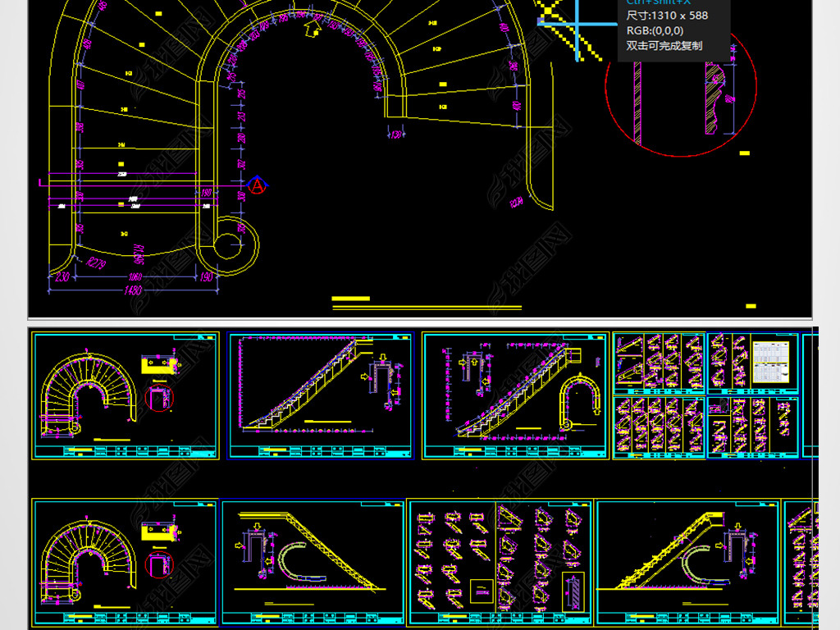The height and width of the screenshot is (630, 840).
Task: Click the copy hint text in the tooltip
Action: [664, 46]
